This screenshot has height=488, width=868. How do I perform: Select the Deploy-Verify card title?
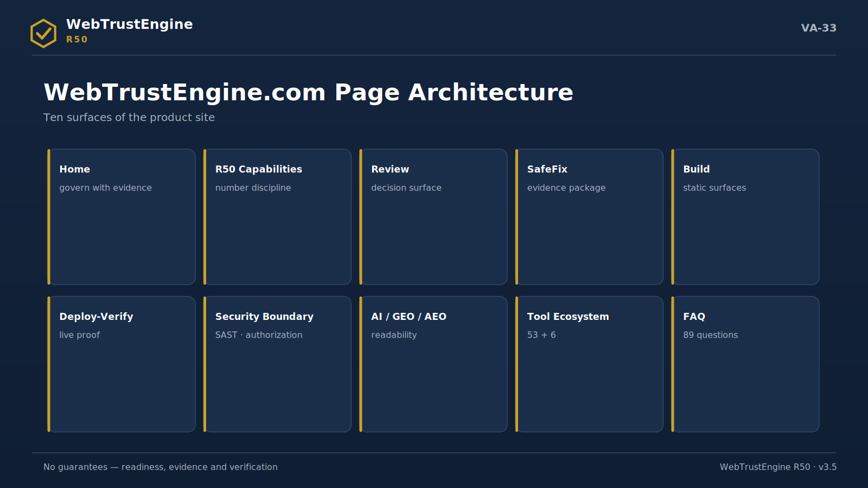click(96, 317)
